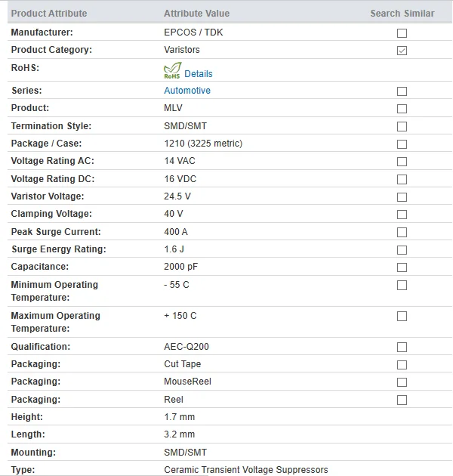
Task: Click the 16 VDC value
Action: pos(180,179)
